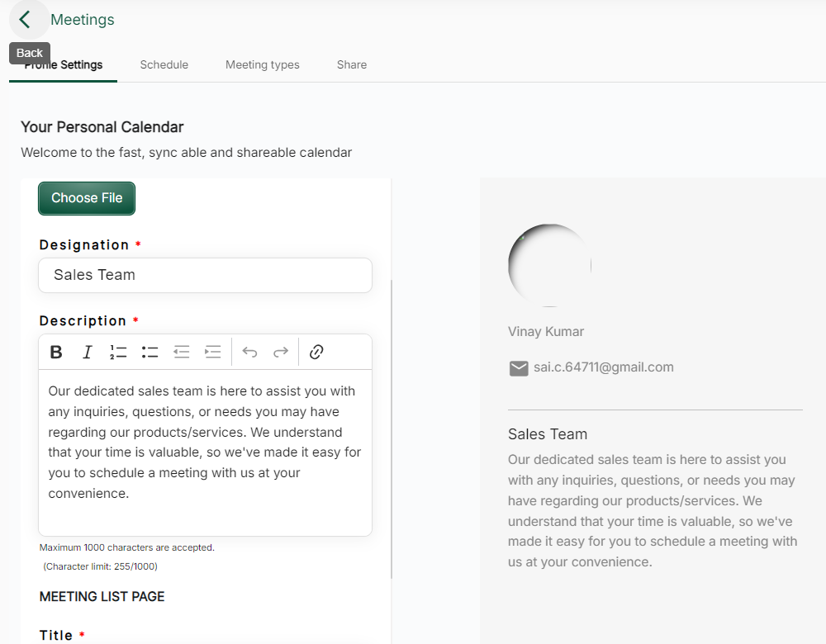Image resolution: width=826 pixels, height=644 pixels.
Task: Undo last edit in description
Action: click(x=249, y=353)
